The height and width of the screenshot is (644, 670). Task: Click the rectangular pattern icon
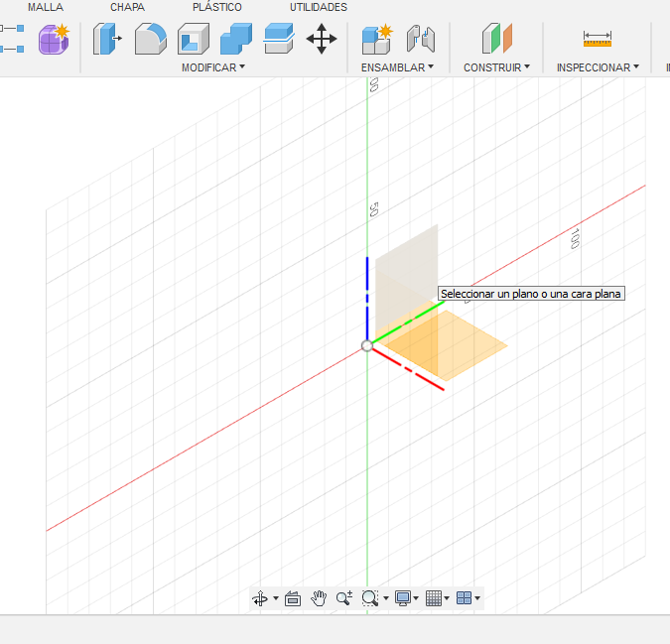[x=12, y=39]
